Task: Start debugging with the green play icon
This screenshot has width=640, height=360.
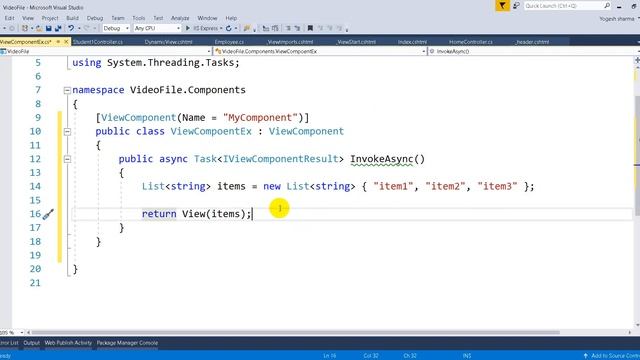Action: point(188,28)
